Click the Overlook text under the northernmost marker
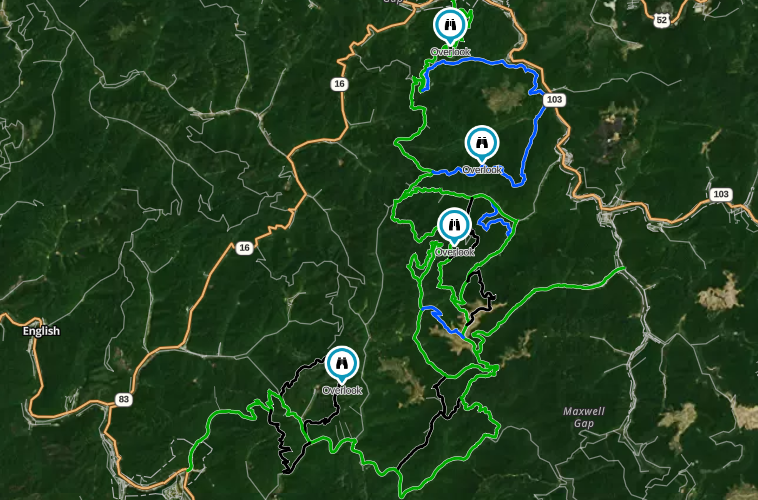This screenshot has height=500, width=758. pyautogui.click(x=450, y=52)
